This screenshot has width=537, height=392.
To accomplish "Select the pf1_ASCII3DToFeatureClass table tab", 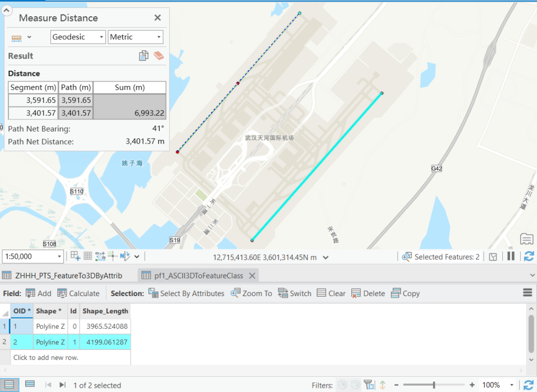I will click(198, 275).
